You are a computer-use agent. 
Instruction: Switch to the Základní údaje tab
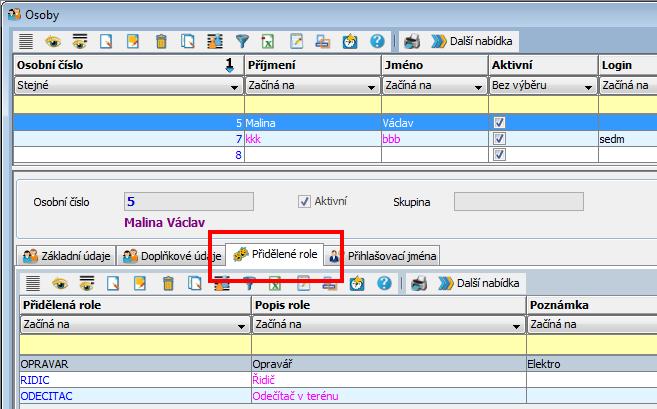(62, 255)
